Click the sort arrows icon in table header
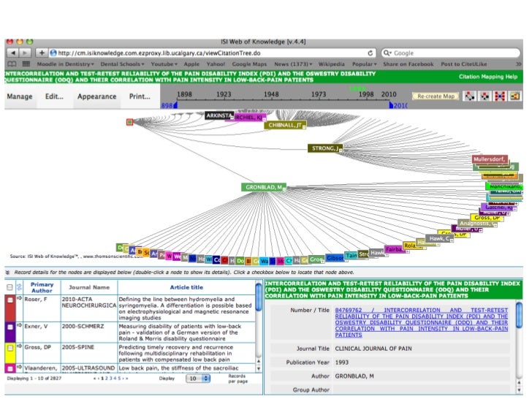The width and height of the screenshot is (532, 399). point(19,287)
